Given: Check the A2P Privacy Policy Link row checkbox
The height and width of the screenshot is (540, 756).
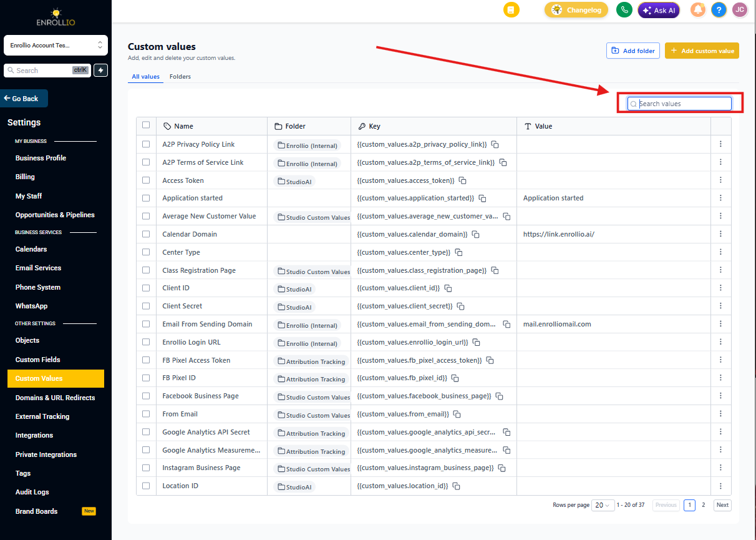Looking at the screenshot, I should [x=146, y=144].
